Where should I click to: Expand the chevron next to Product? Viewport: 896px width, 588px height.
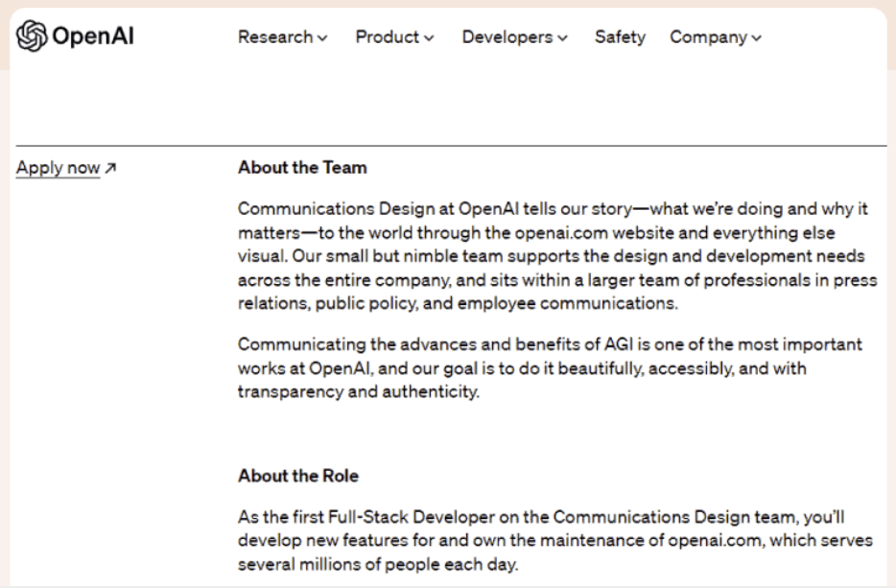coord(429,38)
